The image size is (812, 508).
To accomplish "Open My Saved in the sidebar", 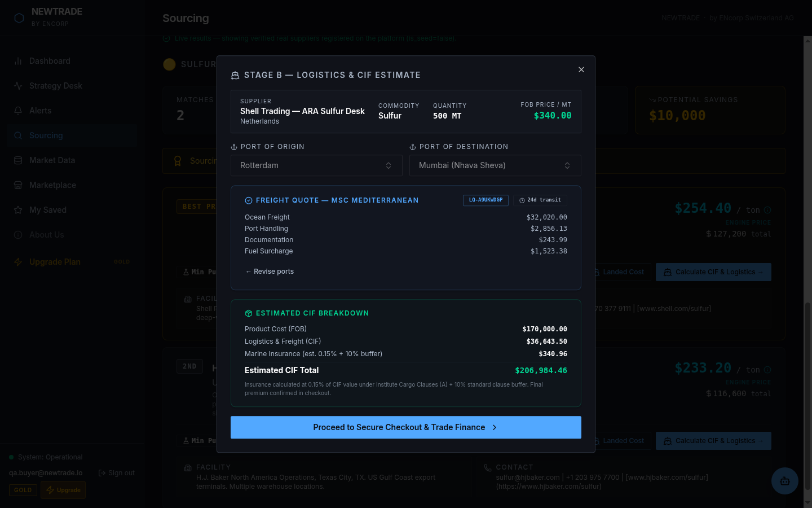I will pos(72,210).
